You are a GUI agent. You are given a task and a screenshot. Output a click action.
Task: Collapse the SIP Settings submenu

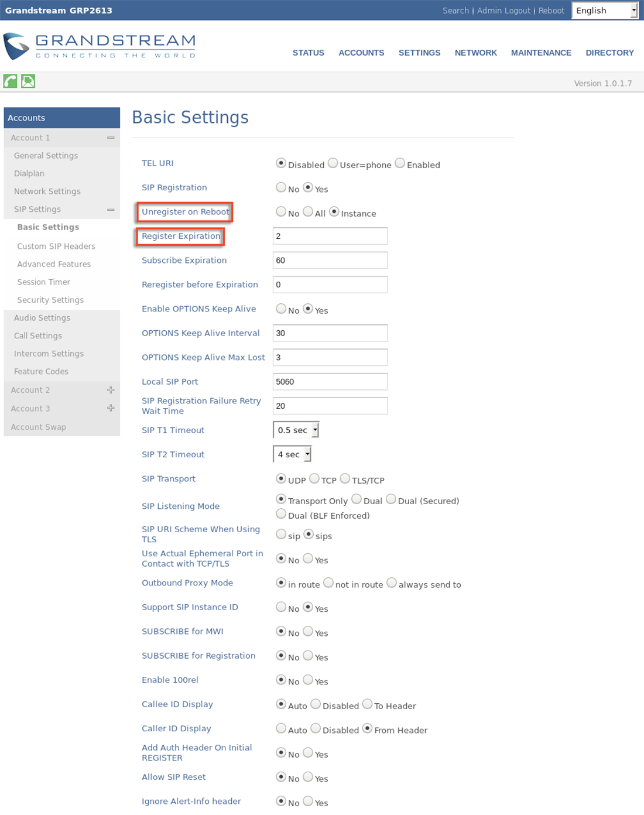click(x=111, y=210)
